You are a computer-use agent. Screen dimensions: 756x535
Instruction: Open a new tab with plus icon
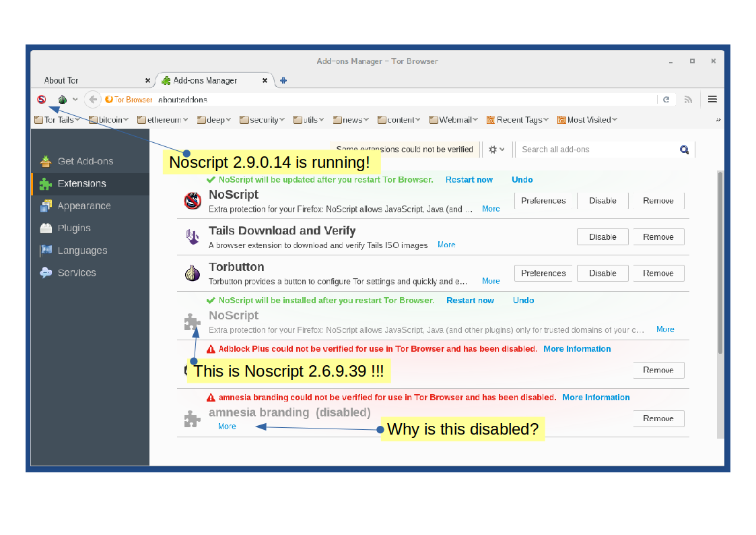tap(283, 81)
